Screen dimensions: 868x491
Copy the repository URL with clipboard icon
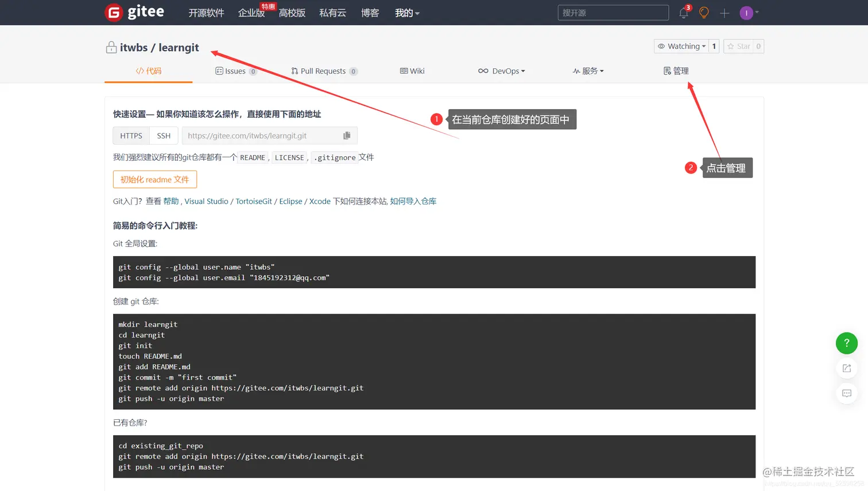pos(347,136)
